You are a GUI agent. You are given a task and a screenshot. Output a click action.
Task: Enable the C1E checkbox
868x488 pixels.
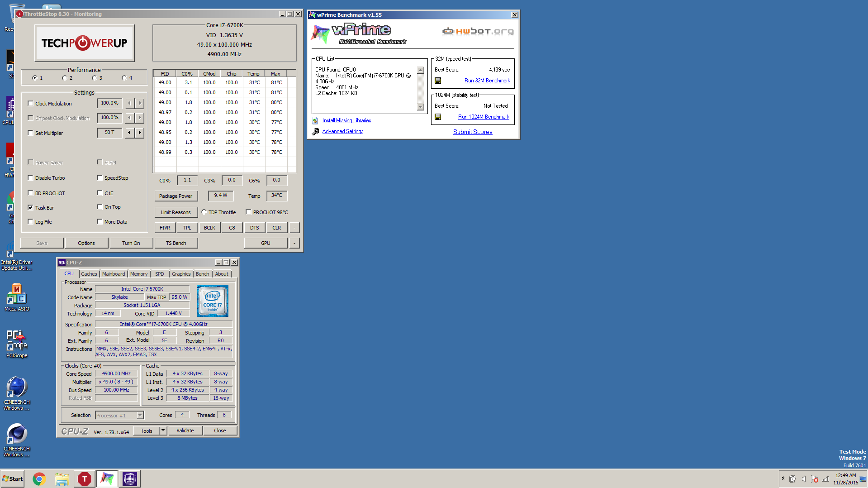(x=100, y=193)
